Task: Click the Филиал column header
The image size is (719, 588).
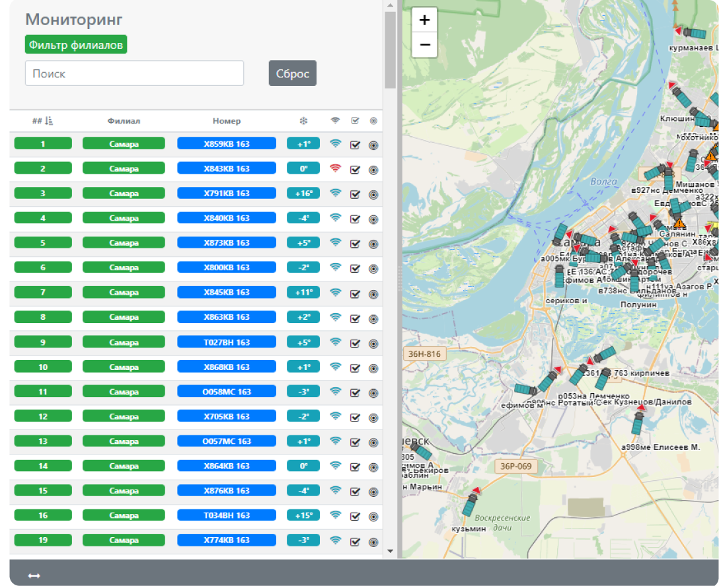Action: [124, 121]
